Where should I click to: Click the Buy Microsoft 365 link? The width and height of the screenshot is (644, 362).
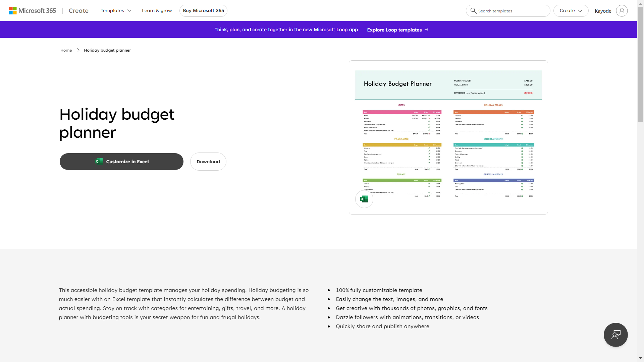(204, 11)
